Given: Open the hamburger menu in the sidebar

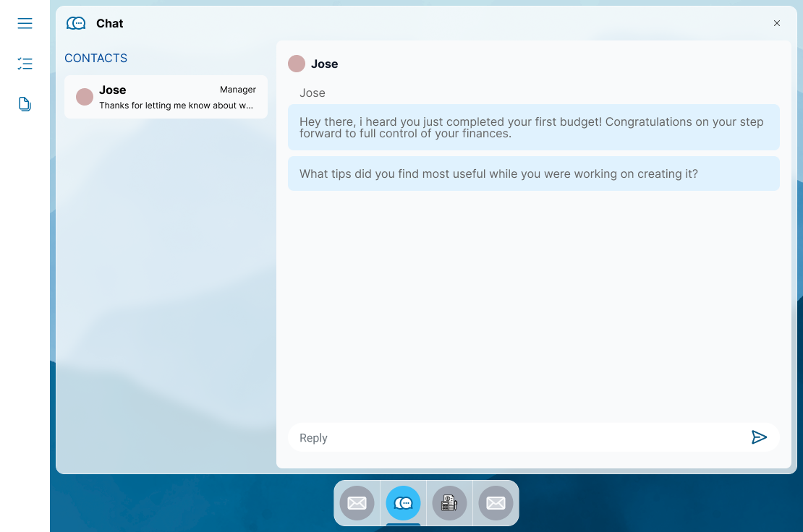Looking at the screenshot, I should (x=25, y=24).
